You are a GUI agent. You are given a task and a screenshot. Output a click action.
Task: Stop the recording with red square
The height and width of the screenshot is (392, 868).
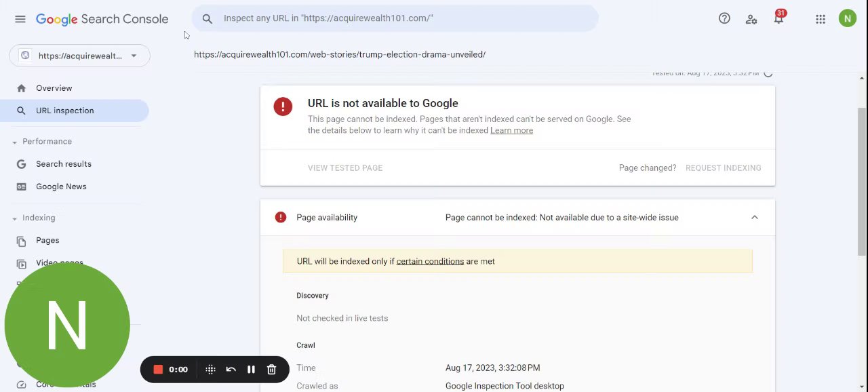pyautogui.click(x=158, y=370)
